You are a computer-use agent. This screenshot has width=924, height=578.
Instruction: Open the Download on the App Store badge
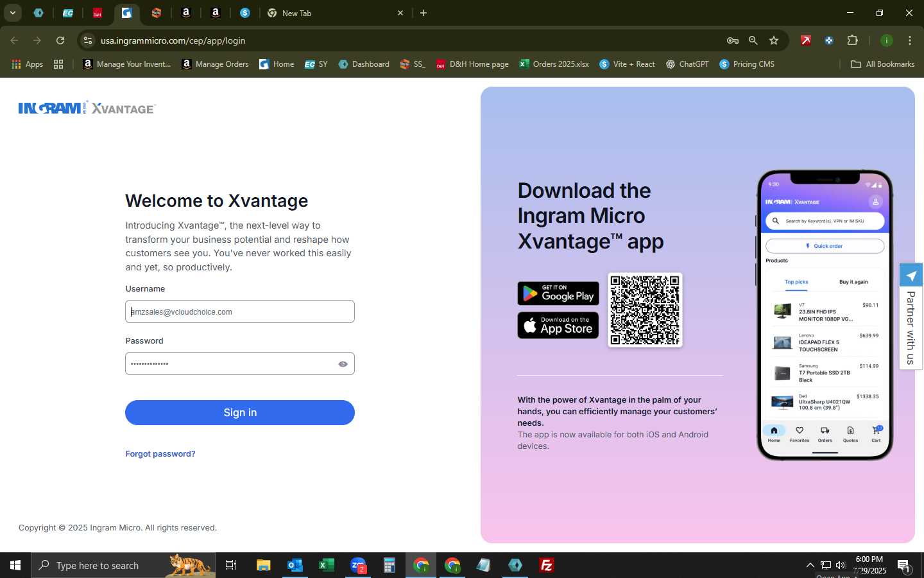pyautogui.click(x=558, y=326)
